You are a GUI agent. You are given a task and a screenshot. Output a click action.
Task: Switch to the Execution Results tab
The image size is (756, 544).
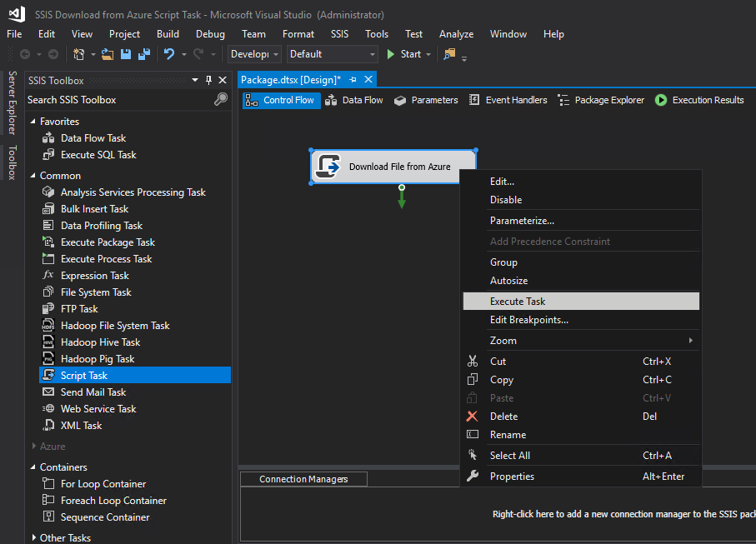699,100
